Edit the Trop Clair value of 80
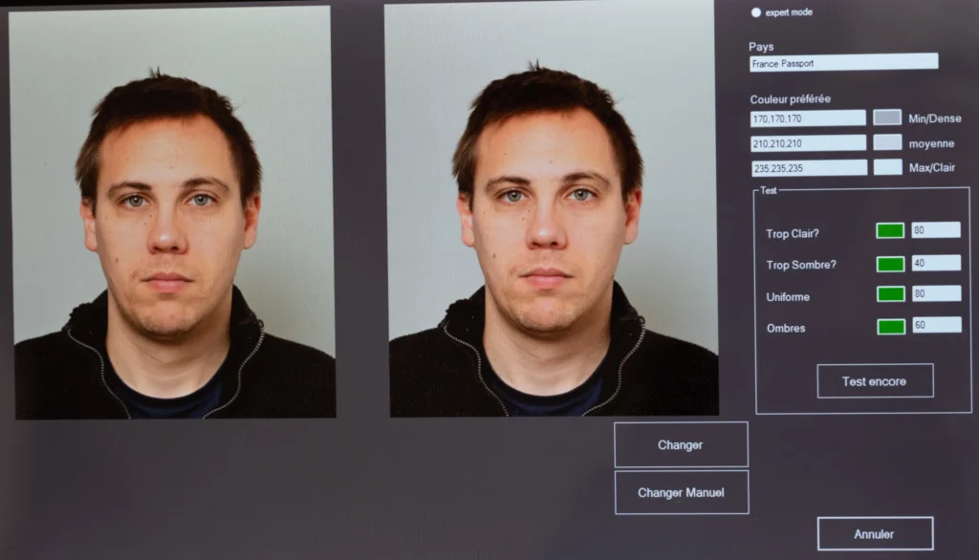 935,228
